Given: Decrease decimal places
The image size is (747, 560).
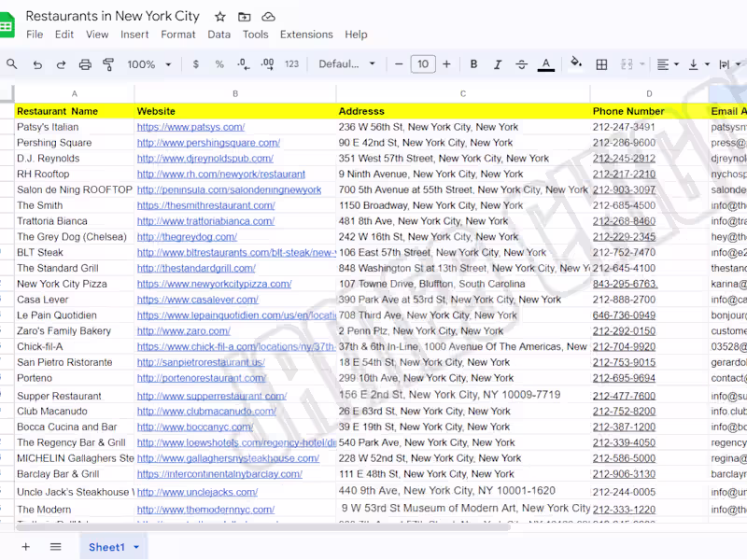Looking at the screenshot, I should point(244,64).
